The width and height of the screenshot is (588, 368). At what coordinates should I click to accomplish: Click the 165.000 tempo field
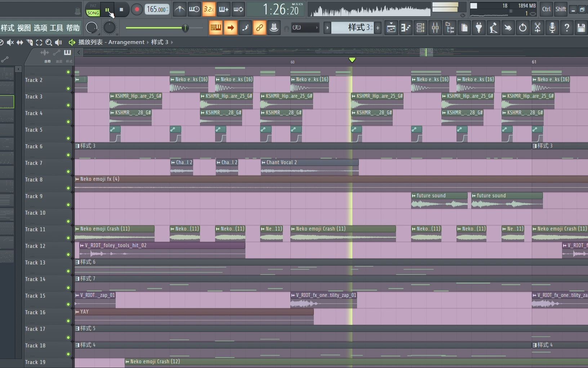[157, 9]
